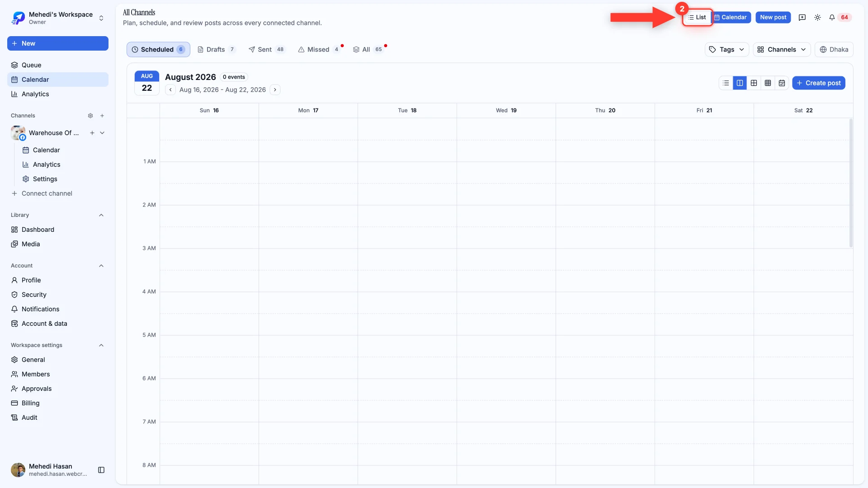Click the Sun 16 column header

click(209, 110)
